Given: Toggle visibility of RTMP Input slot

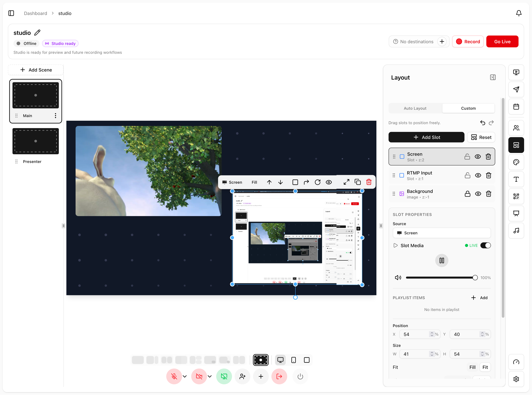Looking at the screenshot, I should coord(478,175).
